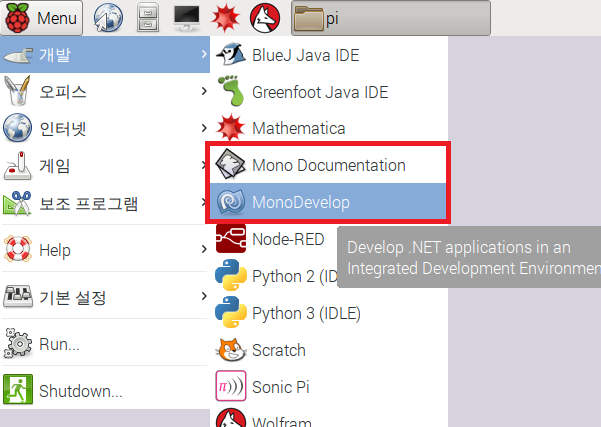Click the Help lifebuoy icon
The height and width of the screenshot is (427, 601).
[18, 249]
